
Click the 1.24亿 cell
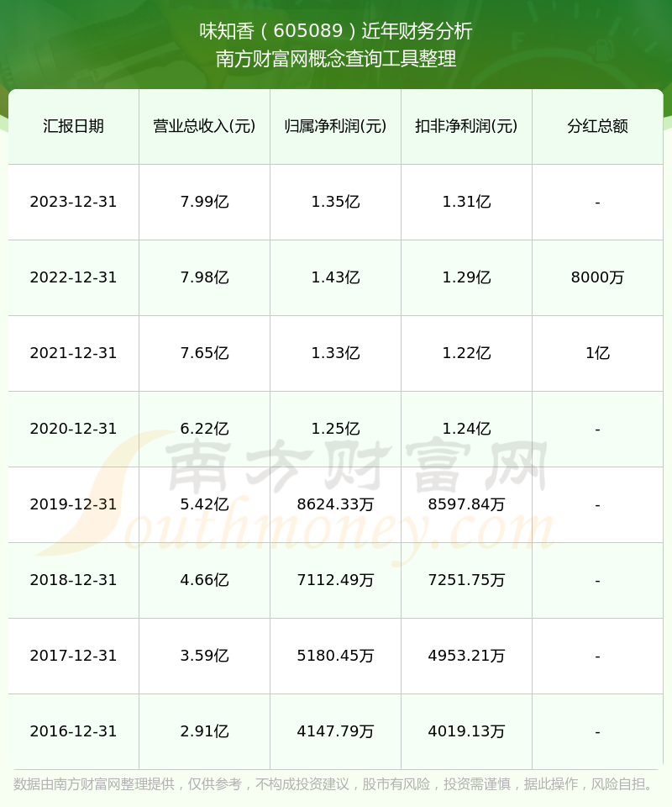466,429
